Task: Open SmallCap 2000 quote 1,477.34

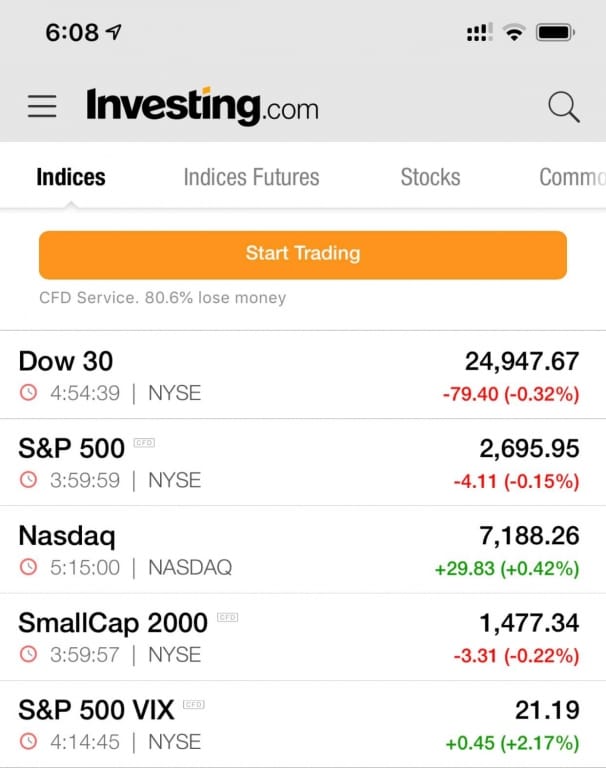Action: point(529,623)
